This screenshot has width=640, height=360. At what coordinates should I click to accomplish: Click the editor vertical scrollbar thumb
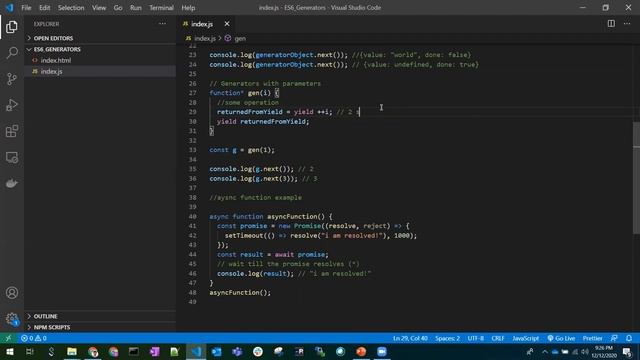pos(636,178)
